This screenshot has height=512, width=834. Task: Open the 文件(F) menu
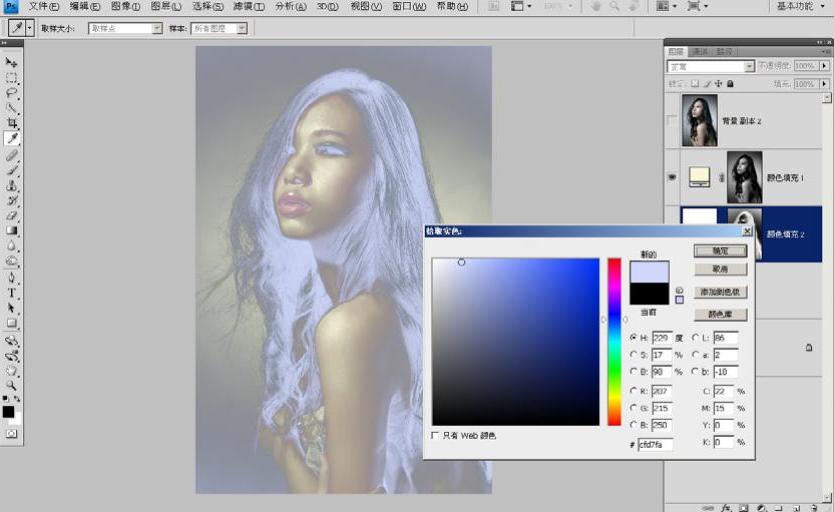coord(44,6)
